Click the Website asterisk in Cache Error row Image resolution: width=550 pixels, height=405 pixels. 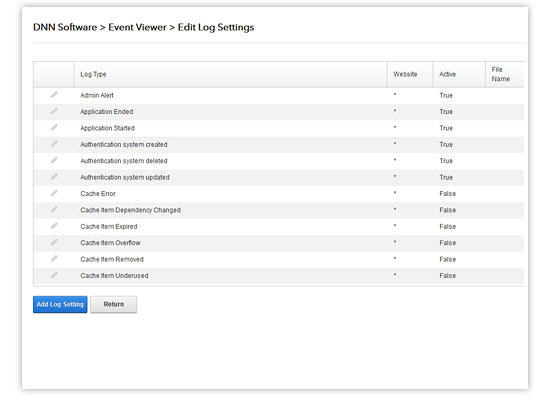395,193
